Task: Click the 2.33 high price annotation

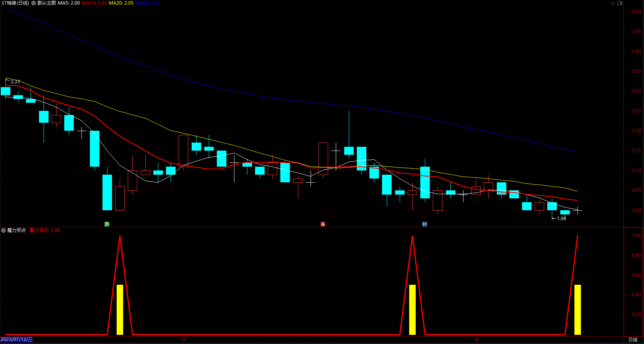Action: point(15,82)
